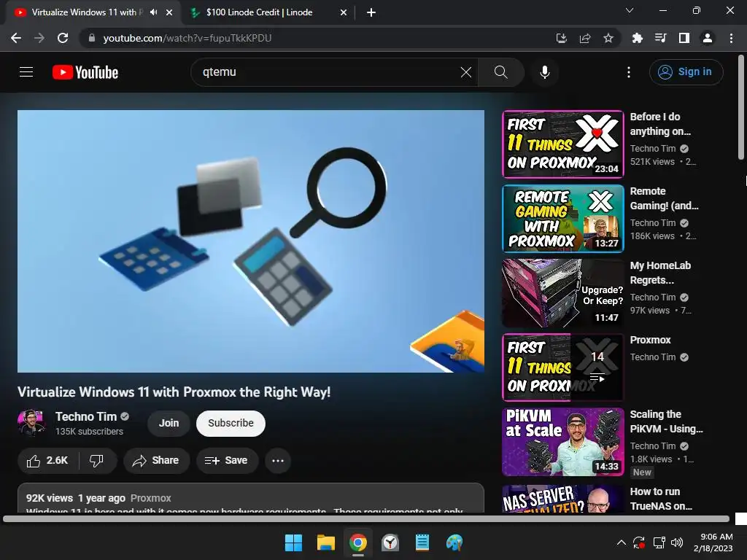Viewport: 747px width, 560px height.
Task: Bookmark this page with the star icon
Action: point(608,38)
